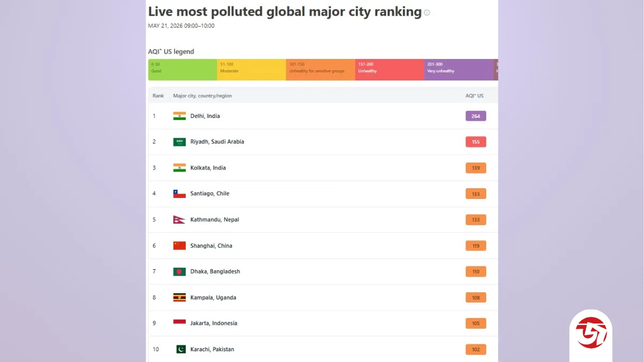Click the Rank column header
This screenshot has height=362, width=644.
click(x=158, y=95)
